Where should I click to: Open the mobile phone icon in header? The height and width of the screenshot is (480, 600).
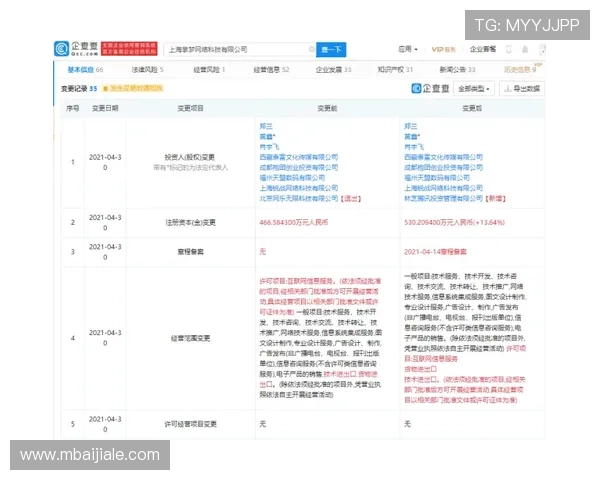coord(509,49)
